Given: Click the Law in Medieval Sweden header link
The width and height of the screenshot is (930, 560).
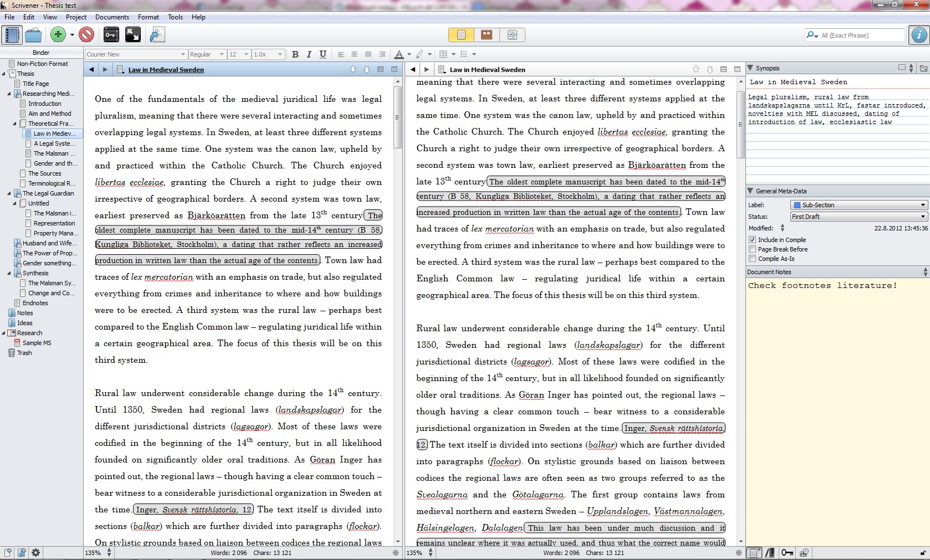Looking at the screenshot, I should (166, 70).
